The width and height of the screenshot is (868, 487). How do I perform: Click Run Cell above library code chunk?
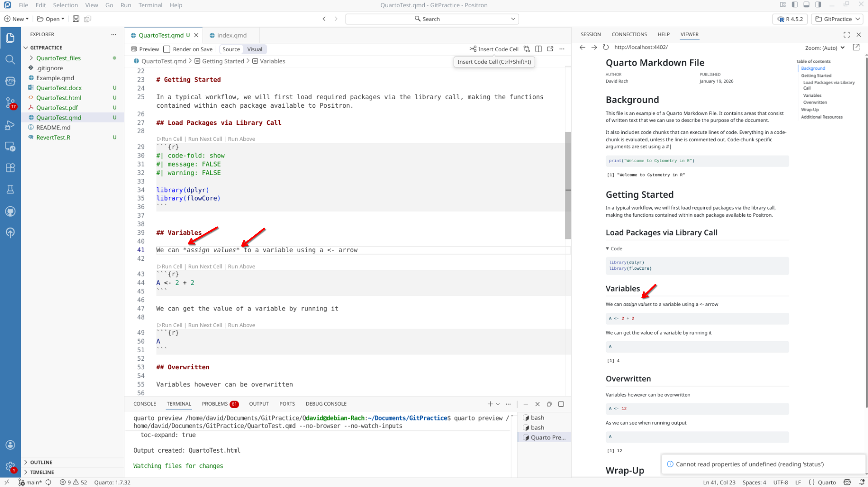tap(171, 139)
